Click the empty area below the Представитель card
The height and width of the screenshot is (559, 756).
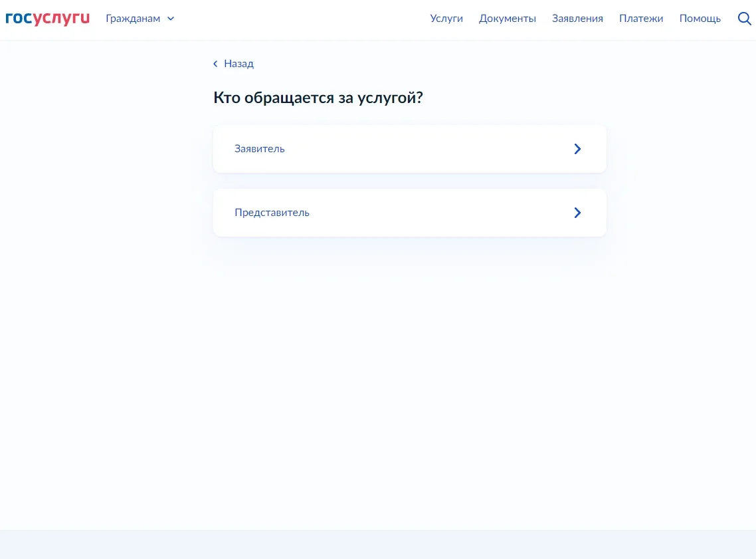pos(409,366)
